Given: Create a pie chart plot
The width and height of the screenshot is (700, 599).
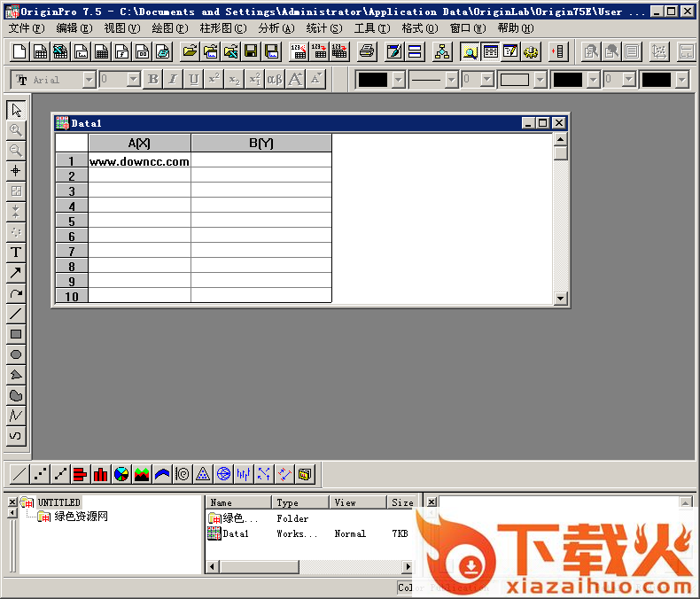Looking at the screenshot, I should pyautogui.click(x=121, y=474).
